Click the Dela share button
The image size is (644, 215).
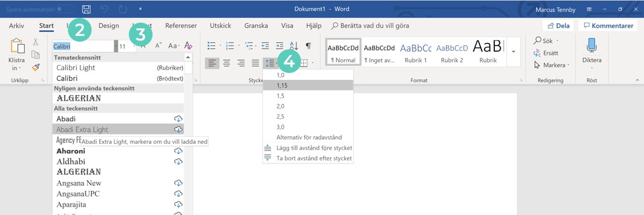coord(558,25)
